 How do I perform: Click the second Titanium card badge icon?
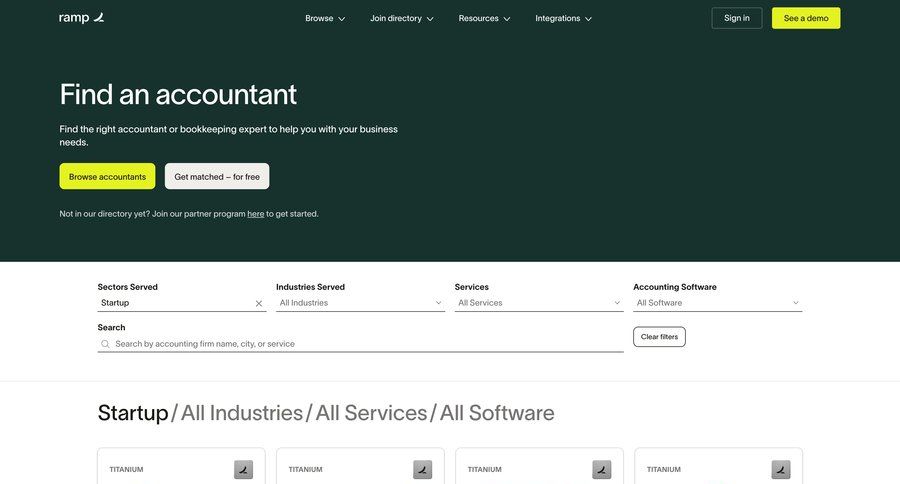(x=422, y=469)
